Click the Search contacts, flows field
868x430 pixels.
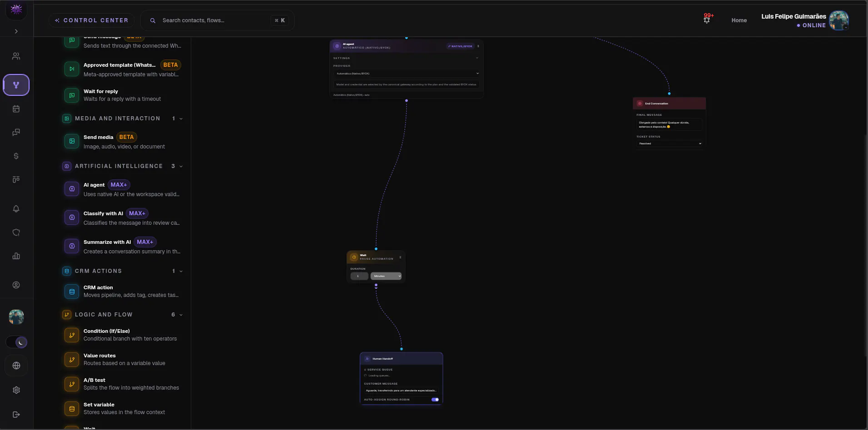(x=218, y=20)
